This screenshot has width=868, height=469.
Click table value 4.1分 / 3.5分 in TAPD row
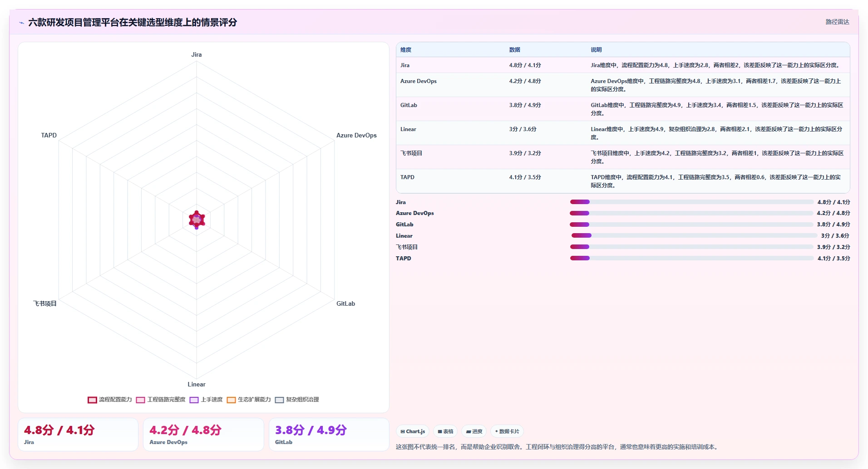coord(525,177)
